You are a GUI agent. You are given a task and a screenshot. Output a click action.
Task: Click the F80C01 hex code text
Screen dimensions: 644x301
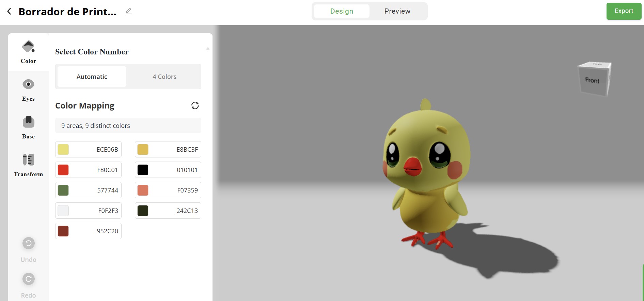tap(107, 170)
